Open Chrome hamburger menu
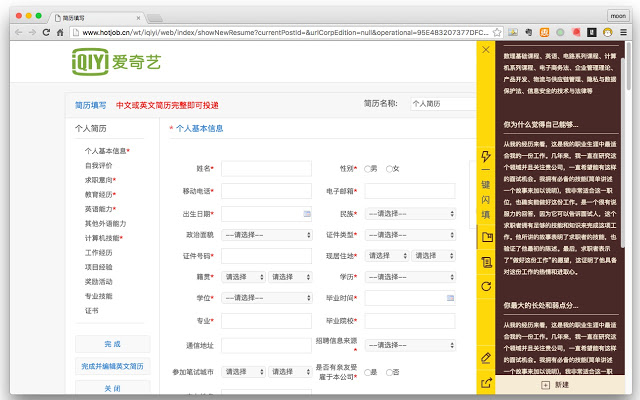 (623, 32)
